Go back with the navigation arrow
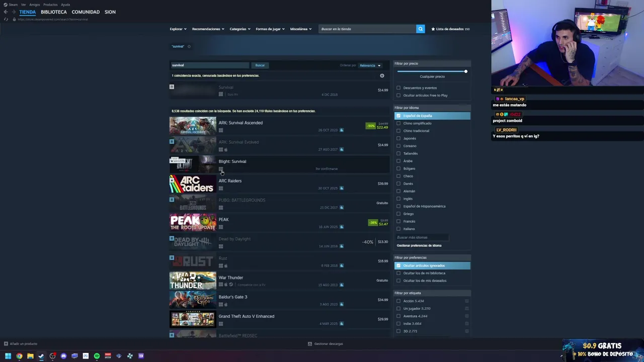 pos(6,12)
